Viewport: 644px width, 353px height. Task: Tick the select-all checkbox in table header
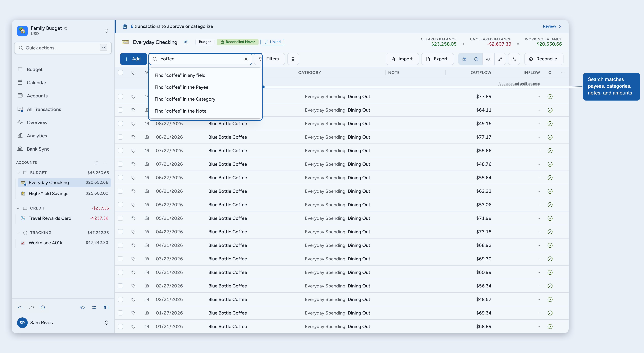point(120,72)
